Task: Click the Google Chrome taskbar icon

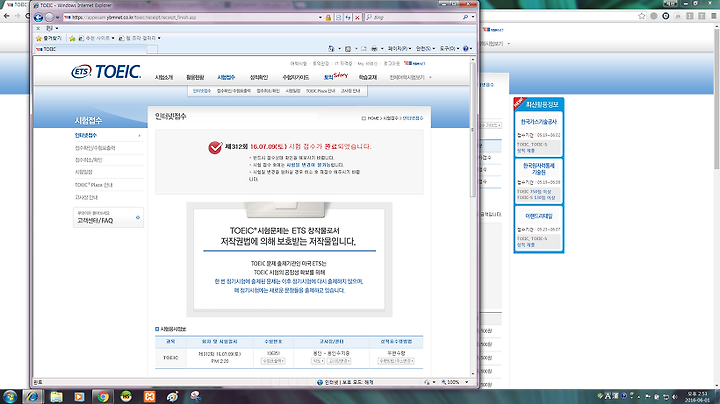Action: pos(103,396)
